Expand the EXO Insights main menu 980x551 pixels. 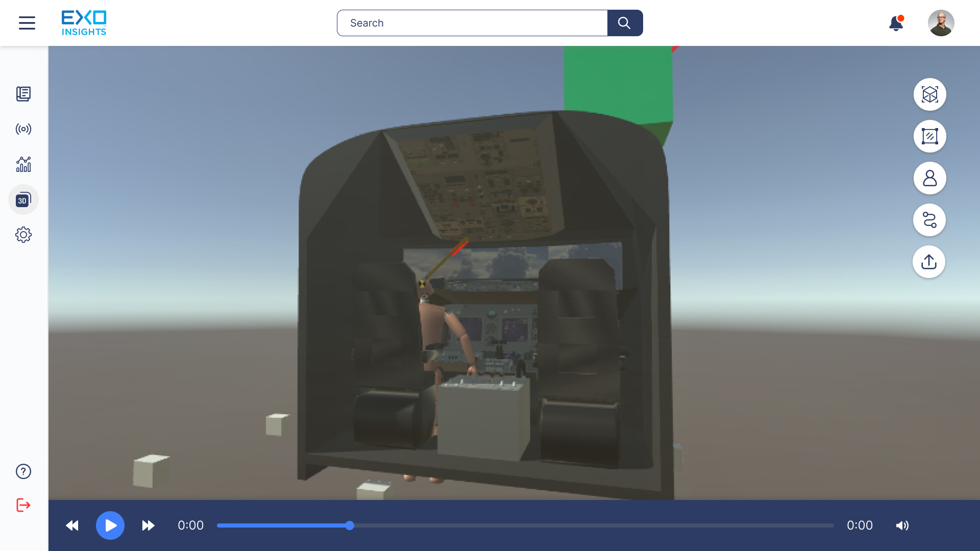click(x=27, y=22)
